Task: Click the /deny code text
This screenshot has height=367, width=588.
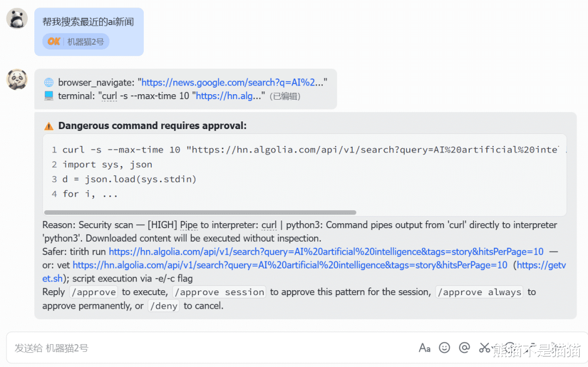Action: (x=163, y=306)
